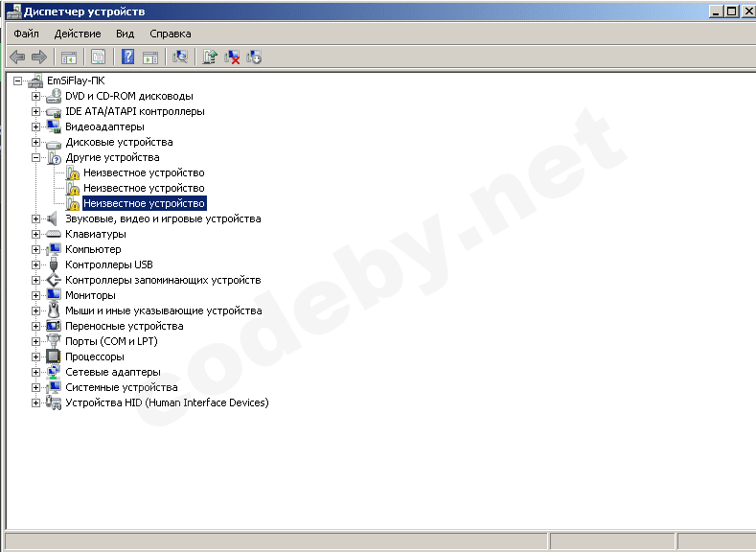This screenshot has width=756, height=552.
Task: Click the blue Help question mark icon
Action: pyautogui.click(x=127, y=57)
